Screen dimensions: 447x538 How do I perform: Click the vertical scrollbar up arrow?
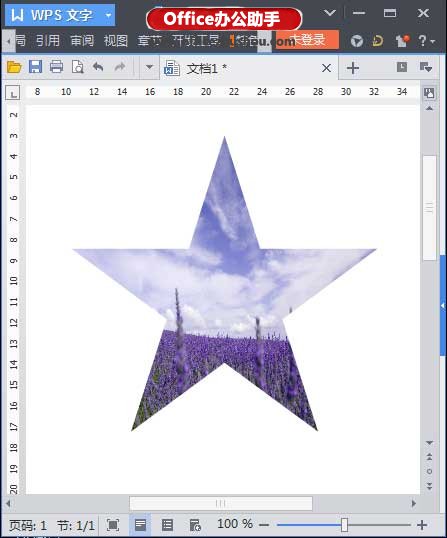429,108
